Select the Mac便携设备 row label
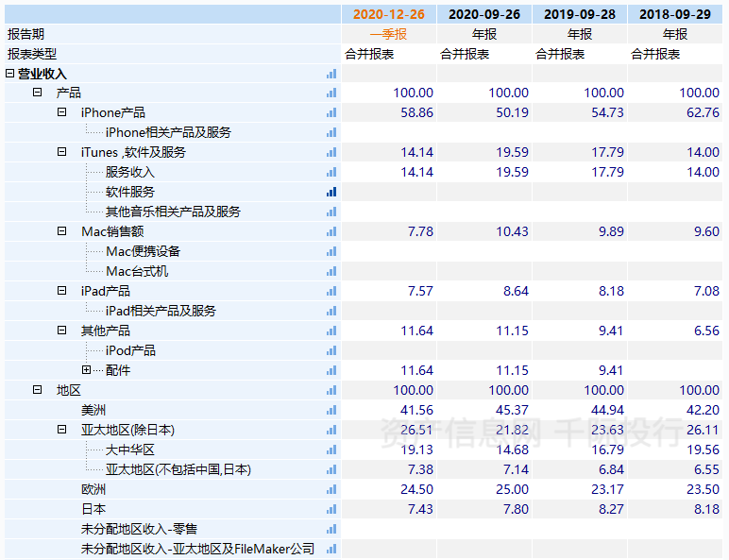The height and width of the screenshot is (560, 729). click(x=144, y=251)
